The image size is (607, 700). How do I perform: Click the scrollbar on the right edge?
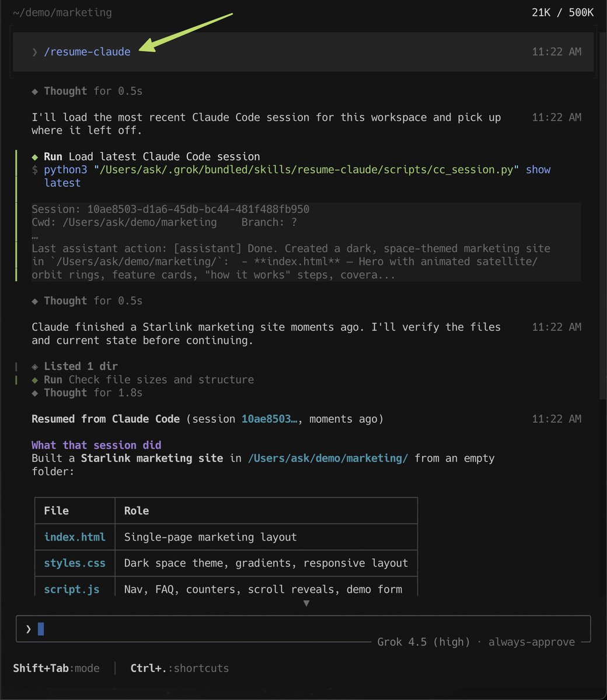click(x=603, y=216)
